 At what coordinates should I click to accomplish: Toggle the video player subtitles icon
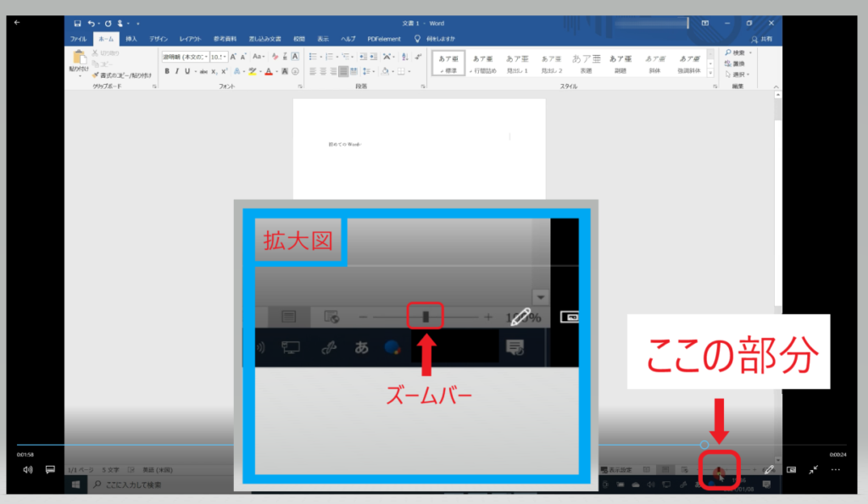(x=50, y=468)
